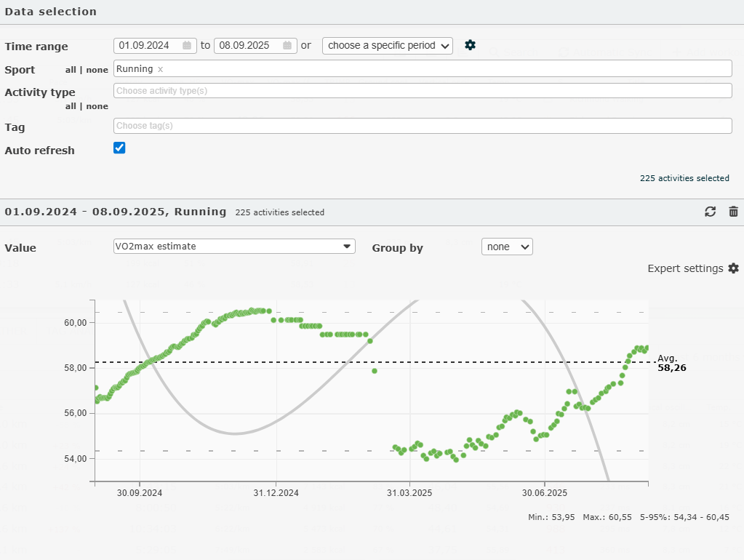Refresh the chart with the reload icon
Image resolution: width=744 pixels, height=560 pixels.
pos(711,212)
